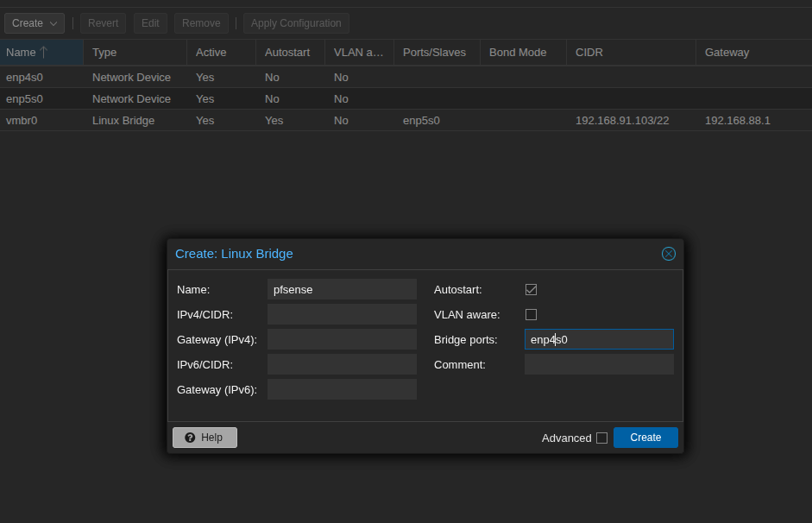This screenshot has width=812, height=523.
Task: Select the vmbr0 Linux Bridge row
Action: pos(123,121)
